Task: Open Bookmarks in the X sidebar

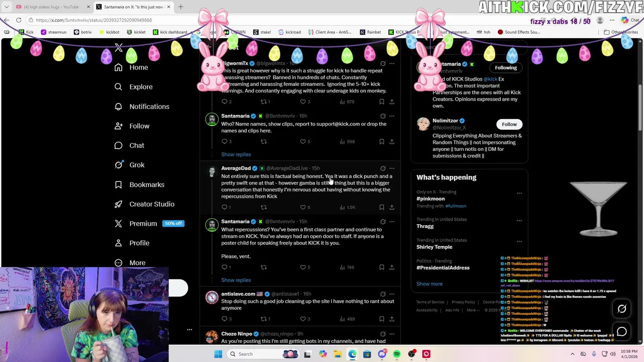Action: [x=139, y=185]
